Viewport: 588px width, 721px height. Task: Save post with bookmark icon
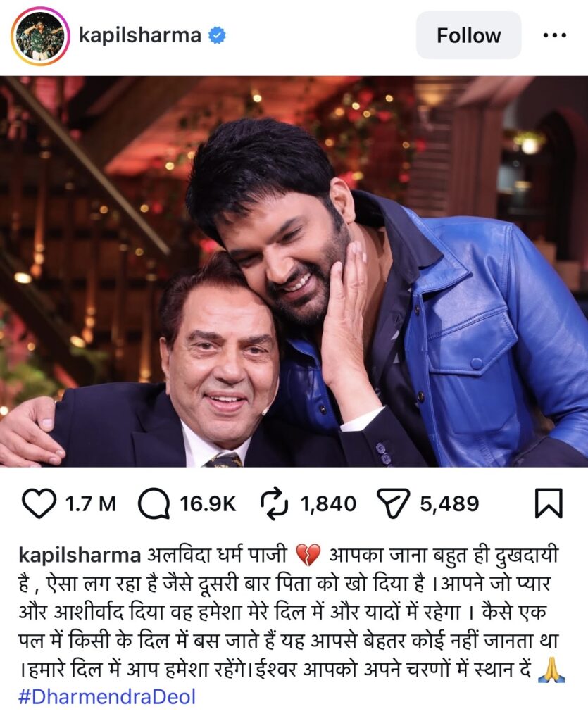(x=549, y=503)
